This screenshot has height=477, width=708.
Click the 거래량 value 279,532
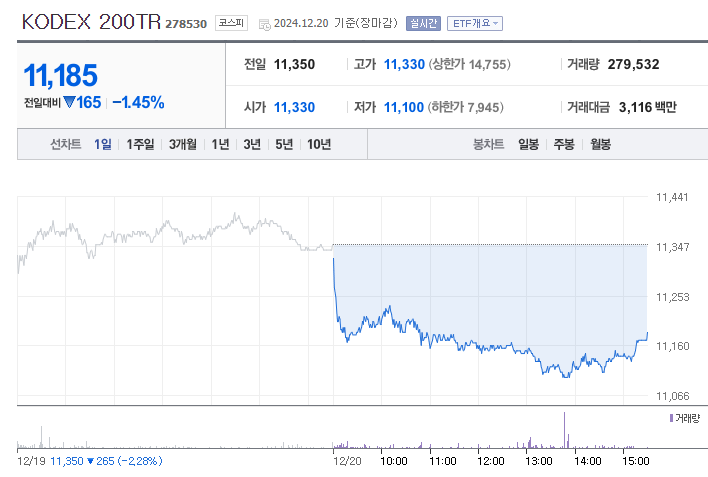pyautogui.click(x=633, y=64)
